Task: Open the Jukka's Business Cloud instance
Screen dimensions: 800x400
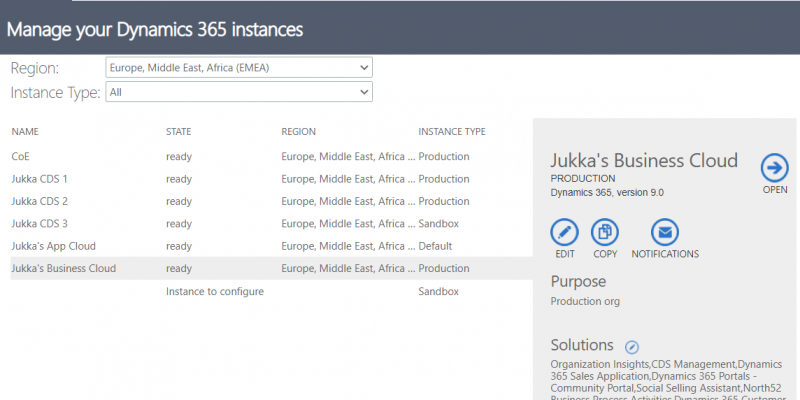Action: click(x=774, y=168)
